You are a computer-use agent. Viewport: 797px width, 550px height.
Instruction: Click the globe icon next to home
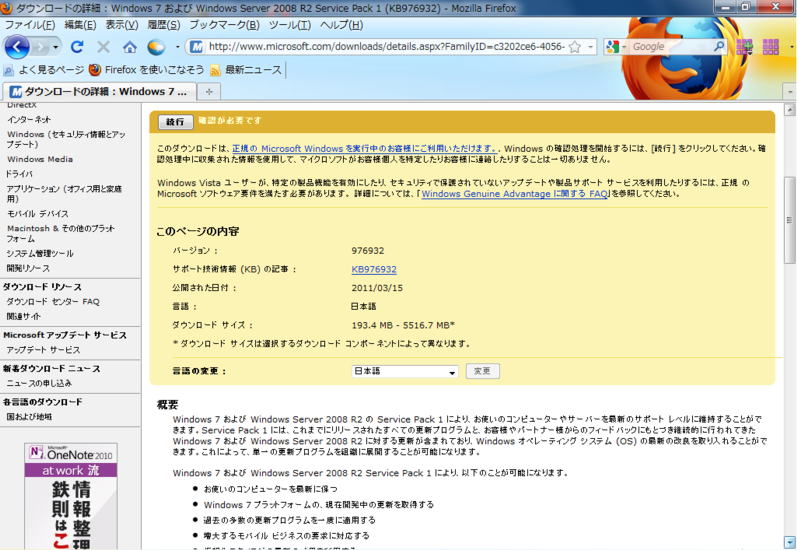point(156,47)
